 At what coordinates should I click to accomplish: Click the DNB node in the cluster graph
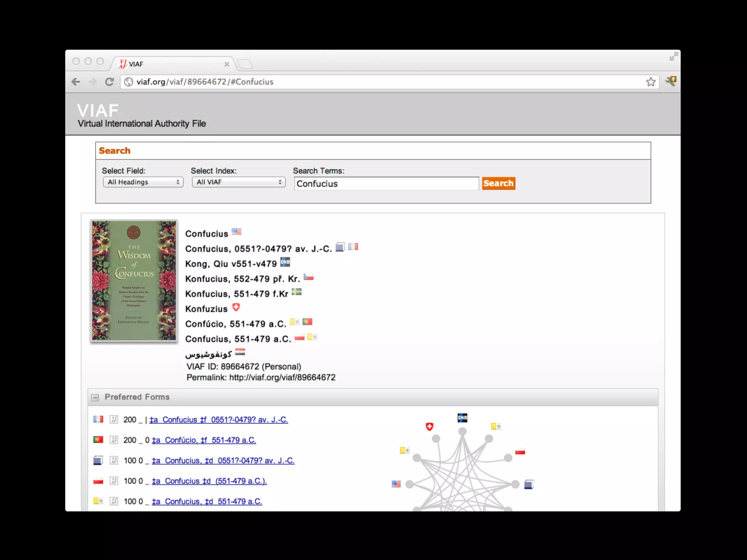pos(462,418)
